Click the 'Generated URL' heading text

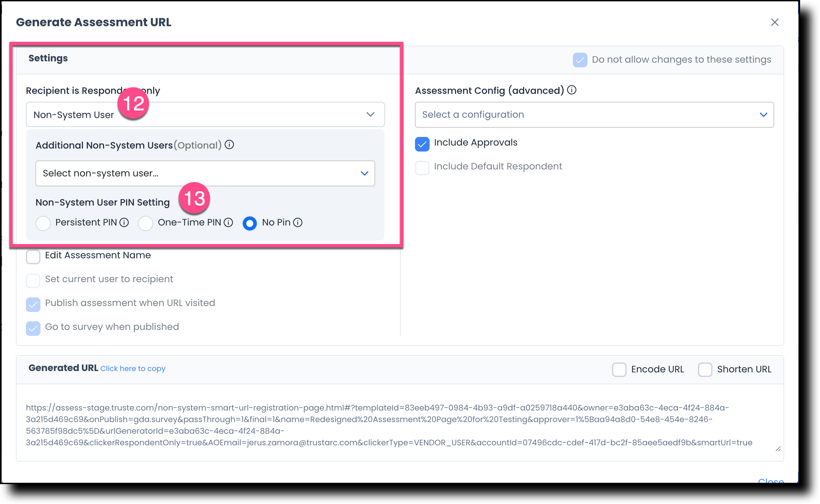(63, 368)
